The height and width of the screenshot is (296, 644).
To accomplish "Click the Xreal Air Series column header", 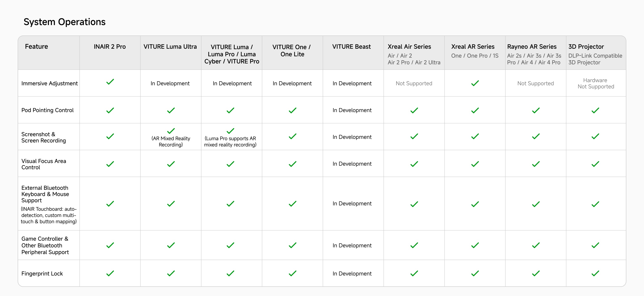I will 409,47.
